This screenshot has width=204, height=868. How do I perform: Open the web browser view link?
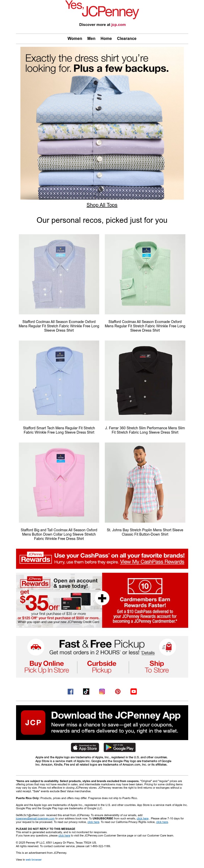pos(34,860)
